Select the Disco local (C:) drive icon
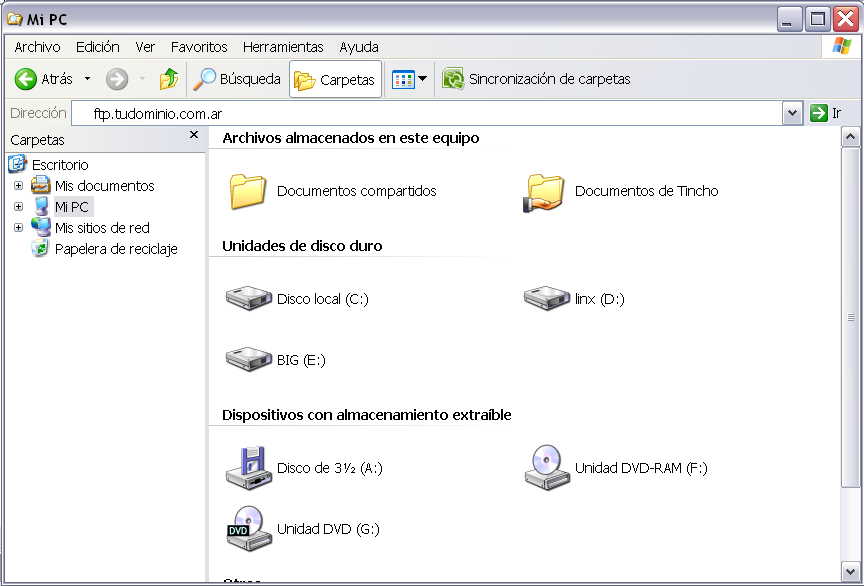864x586 pixels. click(x=249, y=298)
